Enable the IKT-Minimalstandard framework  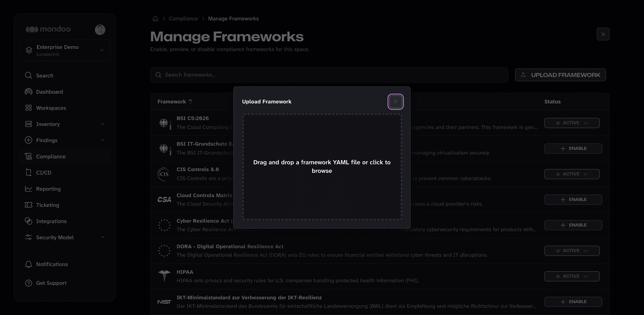[x=573, y=302]
